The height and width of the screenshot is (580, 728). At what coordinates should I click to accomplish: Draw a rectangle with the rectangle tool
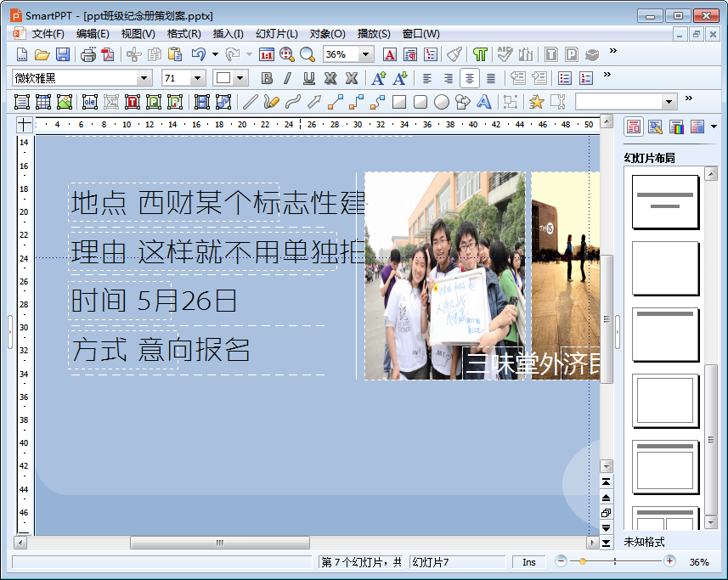pos(399,102)
